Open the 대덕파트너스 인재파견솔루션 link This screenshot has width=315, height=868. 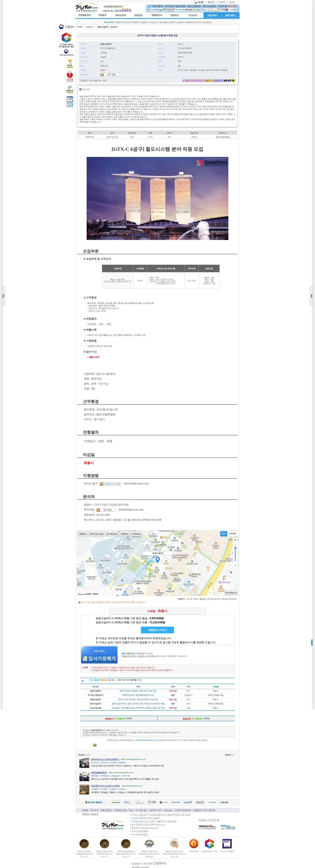click(105, 759)
